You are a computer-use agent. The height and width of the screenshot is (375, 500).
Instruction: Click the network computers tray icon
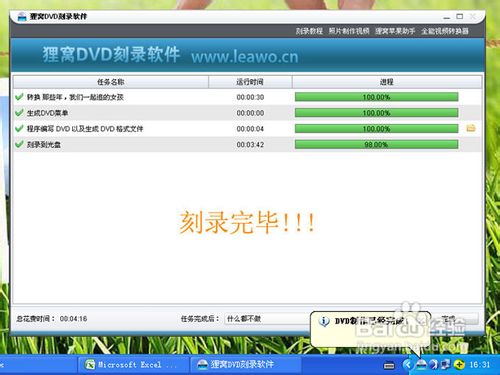point(445,365)
